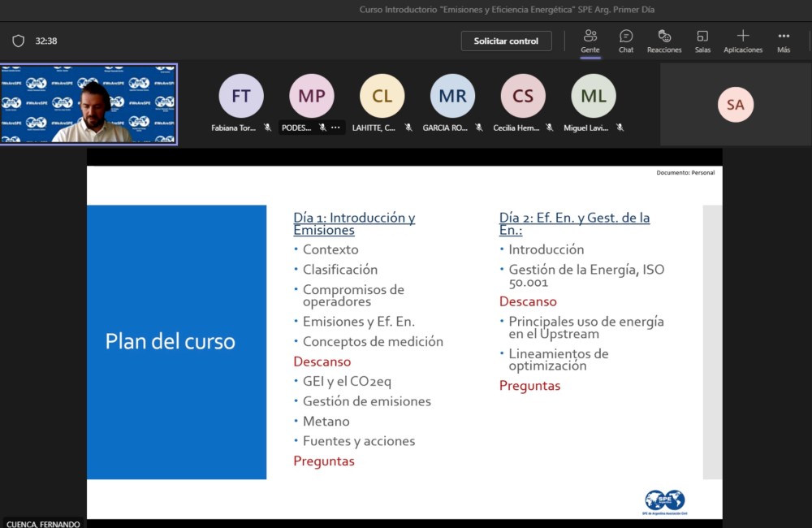This screenshot has width=812, height=528.
Task: Click the mic icon beside LAHITTE
Action: [x=408, y=128]
